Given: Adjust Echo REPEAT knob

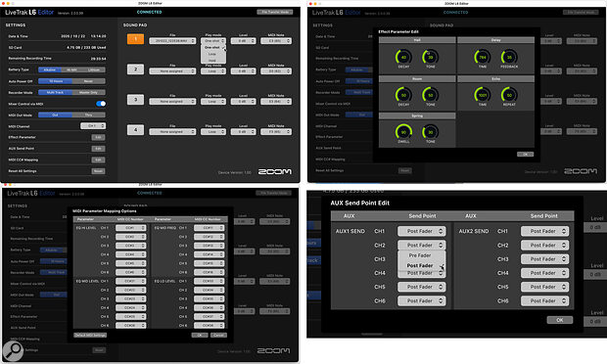Looking at the screenshot, I should [509, 95].
